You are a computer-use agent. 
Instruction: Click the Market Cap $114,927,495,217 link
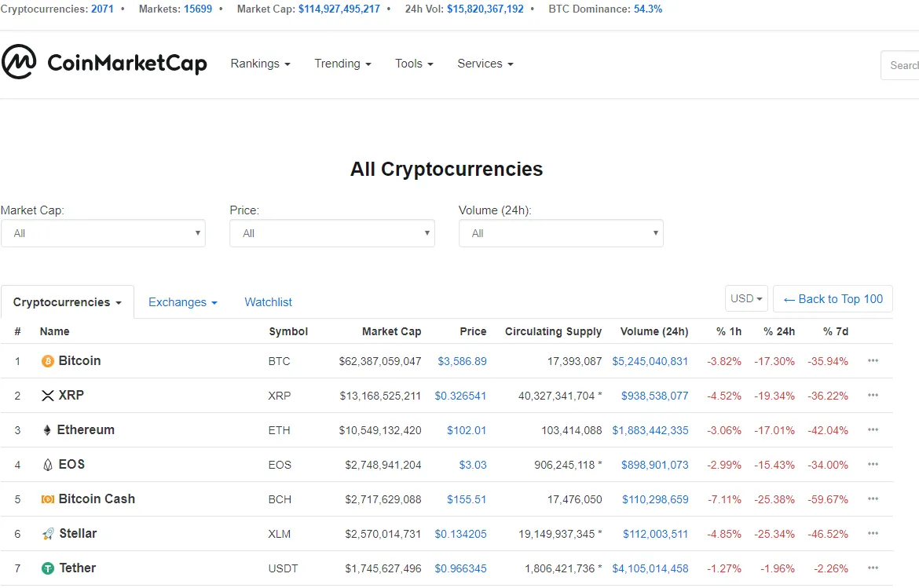tap(339, 9)
